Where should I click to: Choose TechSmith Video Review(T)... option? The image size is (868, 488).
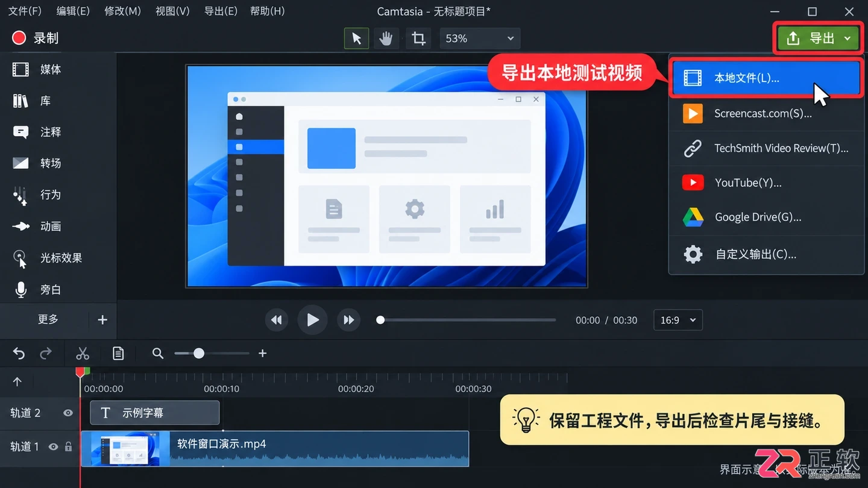766,148
